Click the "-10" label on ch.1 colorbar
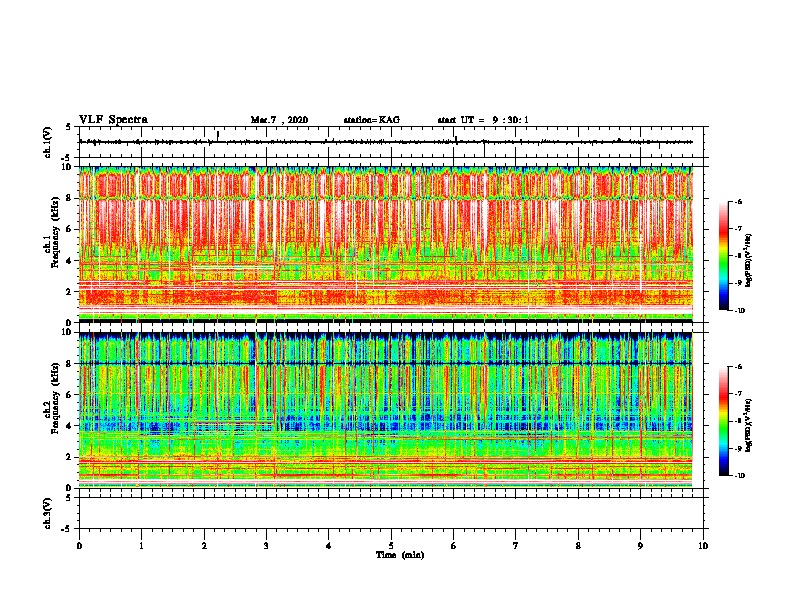792x612 pixels. pos(739,310)
